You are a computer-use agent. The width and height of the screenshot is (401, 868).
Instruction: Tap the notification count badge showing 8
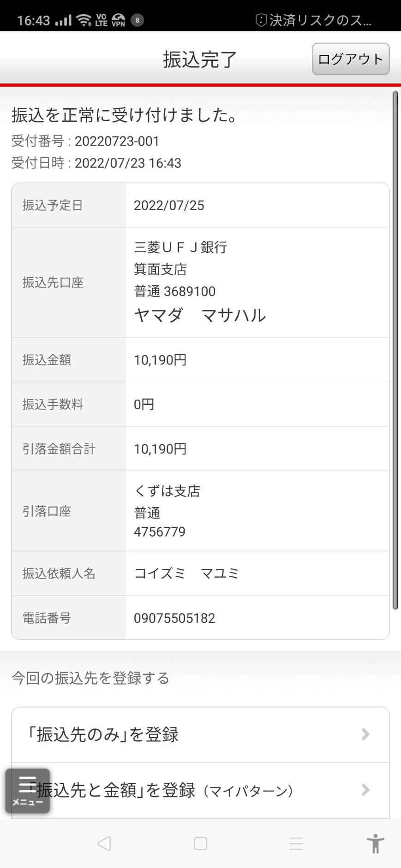pos(137,20)
